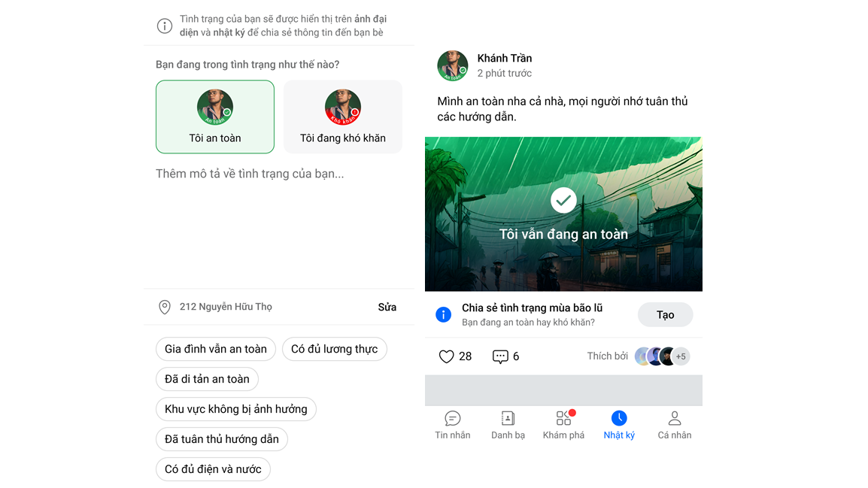Click the info circle icon at top
Viewport: 868px width, 488px height.
click(165, 26)
